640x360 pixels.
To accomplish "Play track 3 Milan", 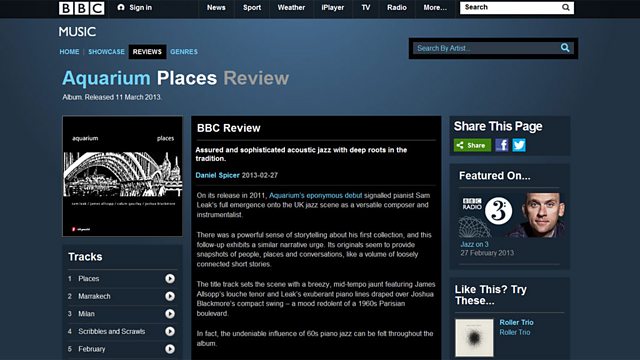I will 170,313.
